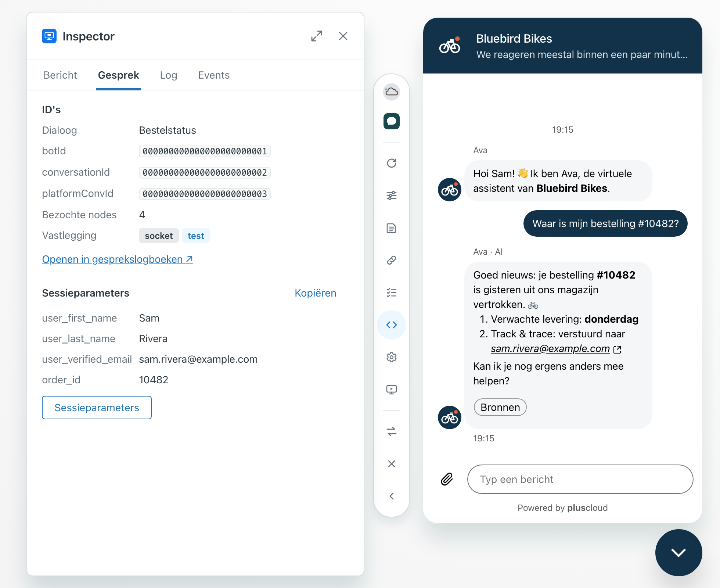Click the Sessieparameters button

click(97, 408)
